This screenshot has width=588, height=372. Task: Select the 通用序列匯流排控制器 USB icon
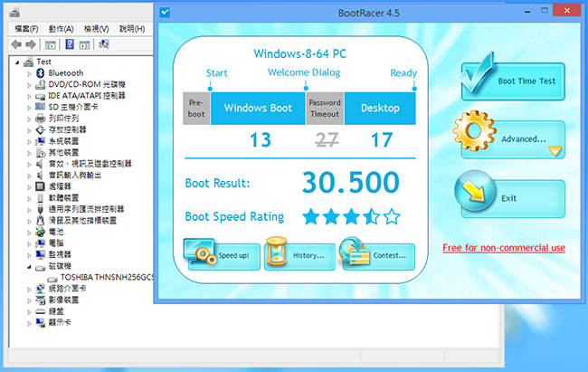point(40,209)
